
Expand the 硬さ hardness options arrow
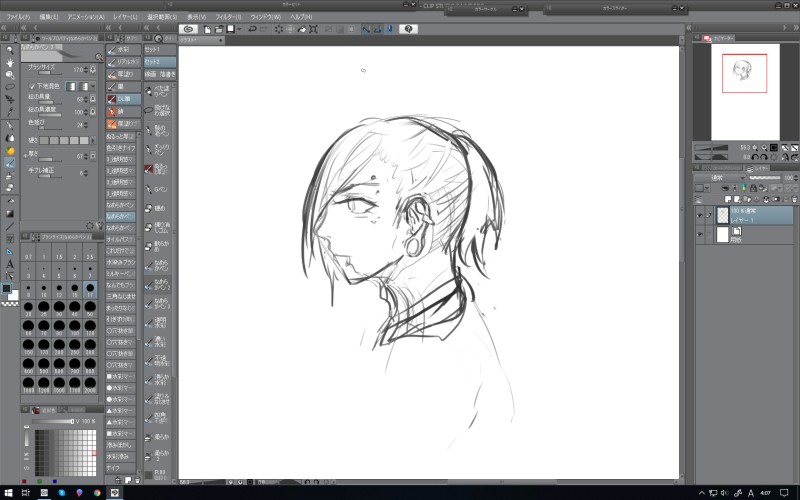tap(93, 140)
